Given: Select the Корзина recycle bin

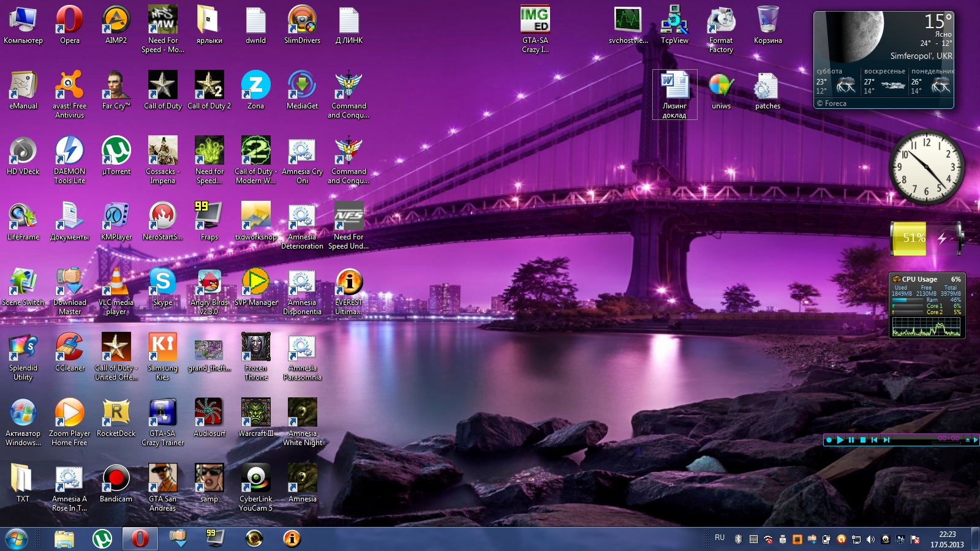Looking at the screenshot, I should point(767,25).
